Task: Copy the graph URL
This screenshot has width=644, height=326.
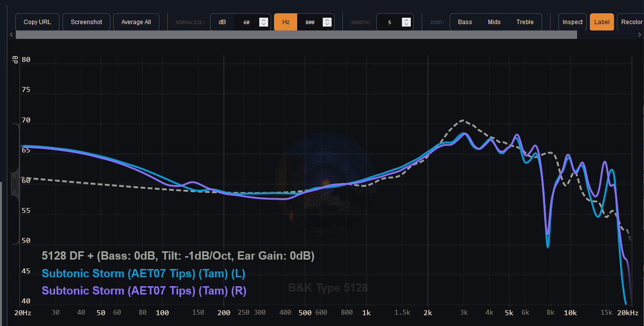Action: pyautogui.click(x=37, y=22)
